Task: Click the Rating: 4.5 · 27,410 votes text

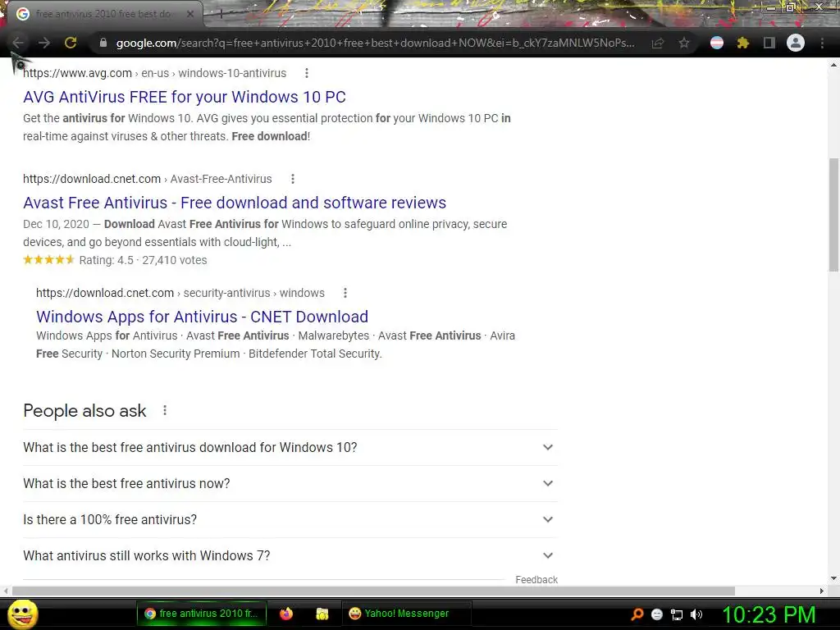Action: (143, 260)
